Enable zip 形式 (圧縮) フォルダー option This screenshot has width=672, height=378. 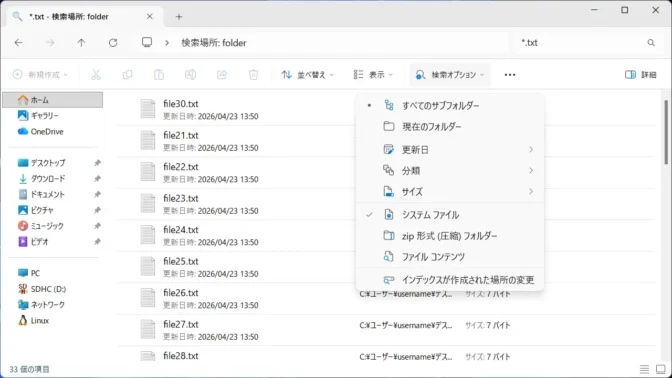(x=450, y=236)
